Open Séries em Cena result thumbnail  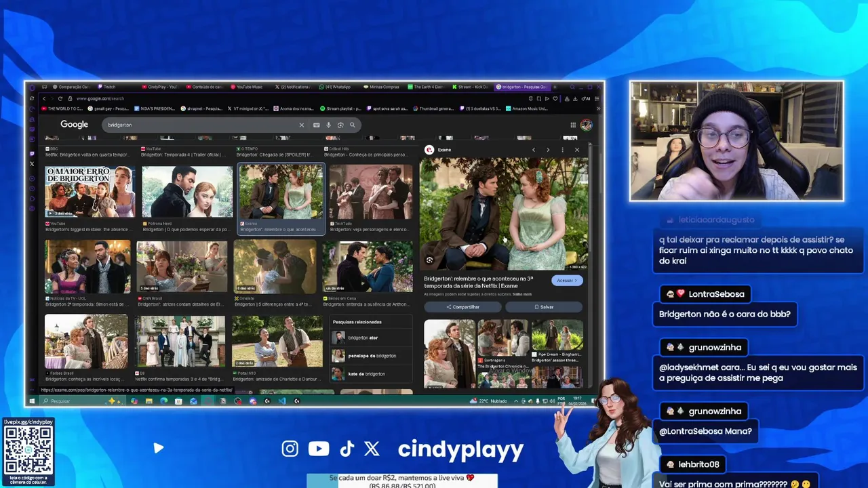point(368,266)
